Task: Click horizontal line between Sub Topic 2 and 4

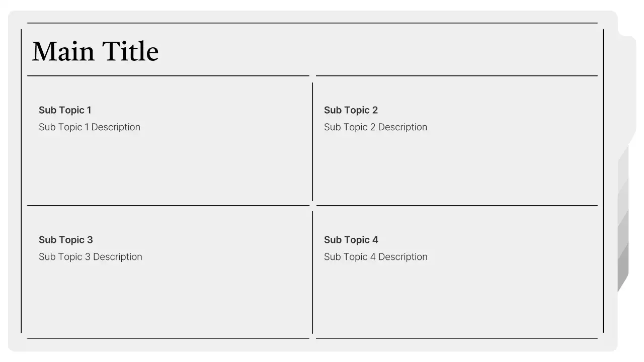Action: point(457,205)
